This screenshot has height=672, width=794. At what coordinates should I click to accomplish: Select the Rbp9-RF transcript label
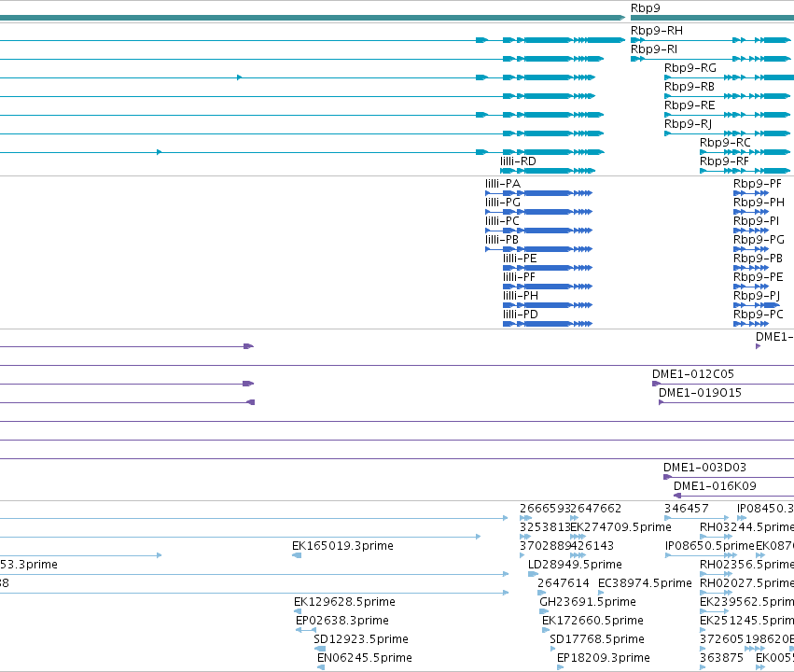click(x=724, y=161)
